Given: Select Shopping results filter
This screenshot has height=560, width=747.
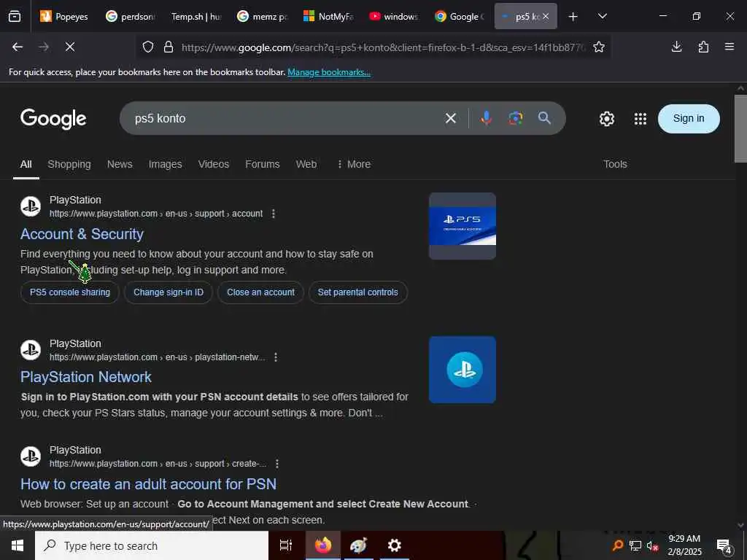Looking at the screenshot, I should (69, 164).
